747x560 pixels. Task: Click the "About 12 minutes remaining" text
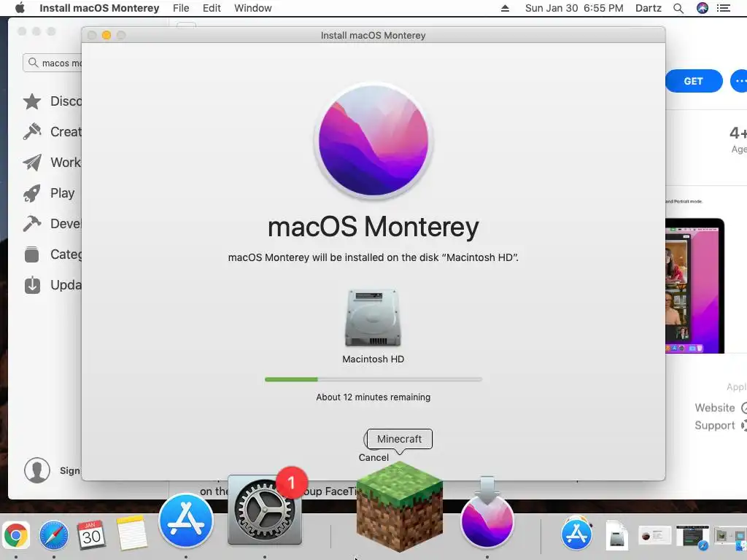pos(373,397)
